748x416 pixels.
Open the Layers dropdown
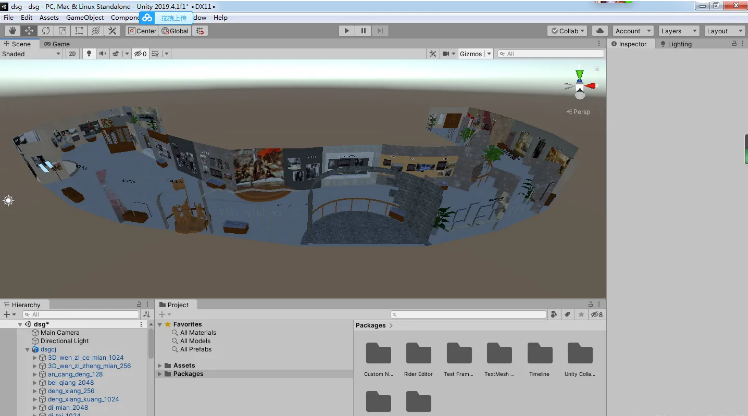point(675,31)
